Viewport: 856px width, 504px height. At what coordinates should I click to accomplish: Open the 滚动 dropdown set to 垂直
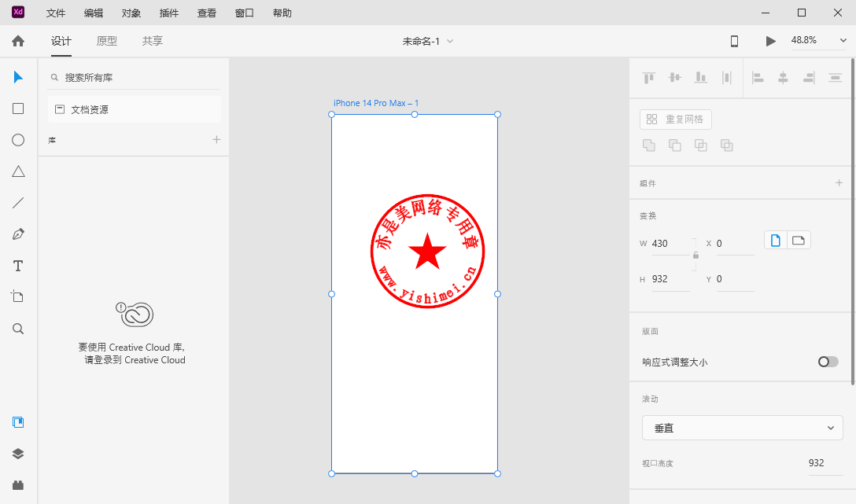pyautogui.click(x=743, y=429)
